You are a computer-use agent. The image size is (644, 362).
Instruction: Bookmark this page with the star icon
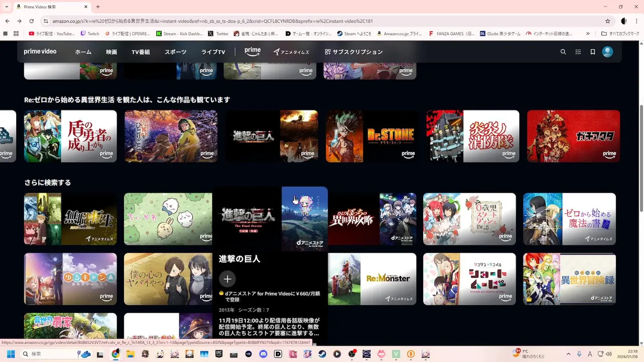pyautogui.click(x=608, y=21)
